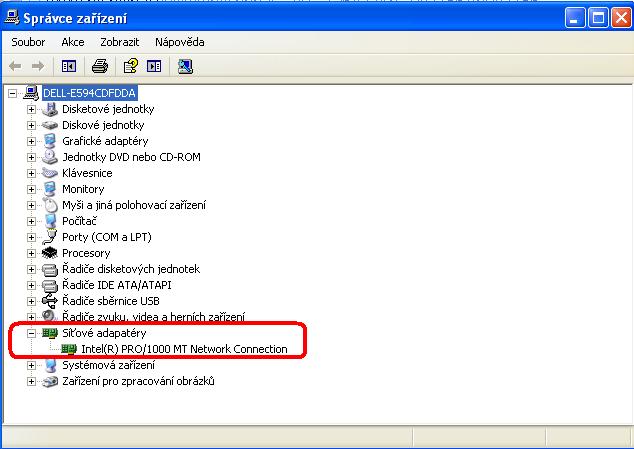634x449 pixels.
Task: Select the Řadiče IDE ATA/ATAPI label
Action: 116,285
